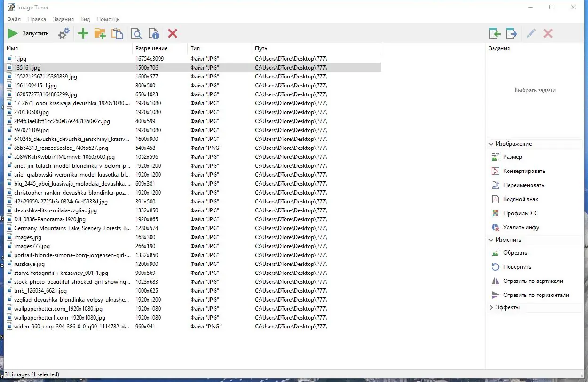Click the Выбрать задачи placeholder text
Viewport: 588px width, 382px height.
pyautogui.click(x=535, y=90)
